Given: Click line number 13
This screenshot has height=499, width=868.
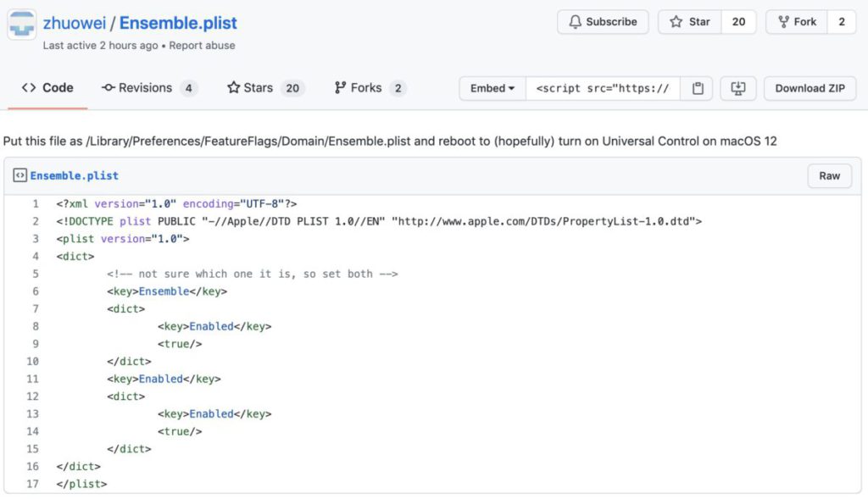Looking at the screenshot, I should [x=33, y=413].
